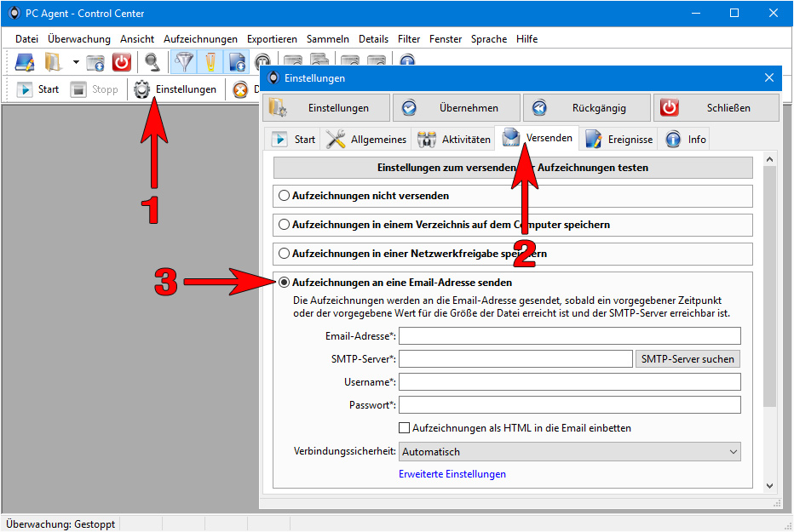Click 'Überwachung: Gestoppt' in status bar
The height and width of the screenshot is (532, 794).
click(x=60, y=524)
